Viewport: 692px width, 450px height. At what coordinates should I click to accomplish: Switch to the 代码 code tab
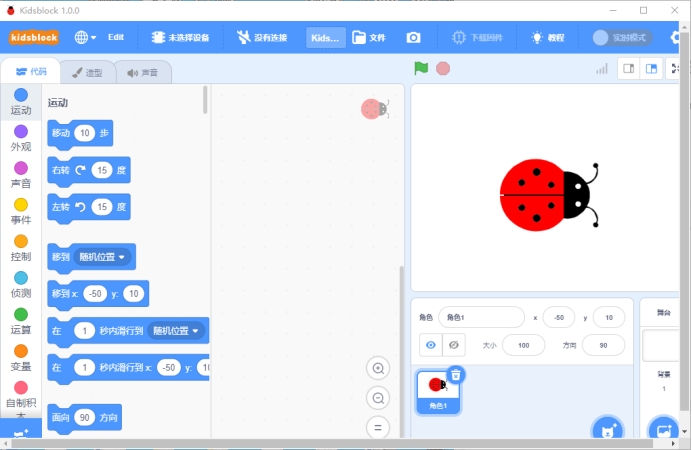[31, 71]
